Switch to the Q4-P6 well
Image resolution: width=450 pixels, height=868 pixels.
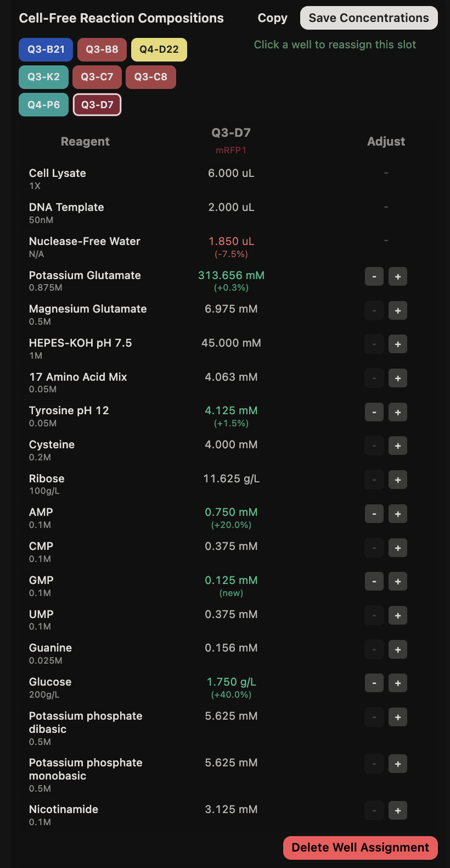click(43, 105)
